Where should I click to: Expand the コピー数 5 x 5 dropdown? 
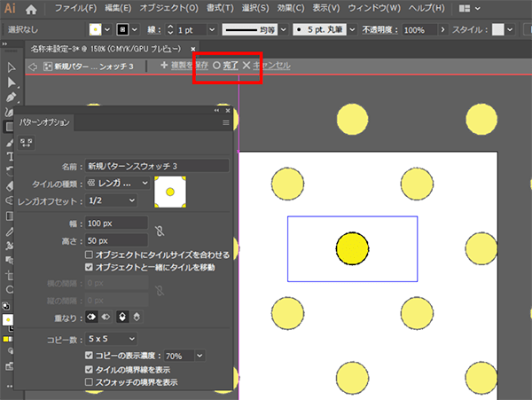click(110, 339)
